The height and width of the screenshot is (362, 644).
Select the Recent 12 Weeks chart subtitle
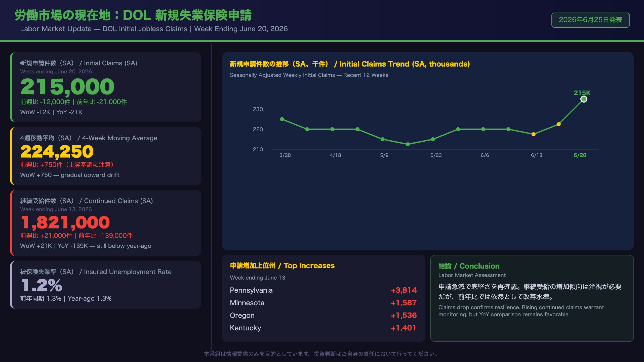coord(309,75)
